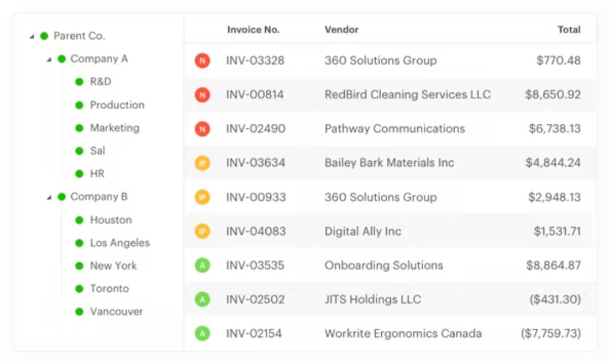The width and height of the screenshot is (610, 364).
Task: Select Los Angeles location
Action: point(120,243)
